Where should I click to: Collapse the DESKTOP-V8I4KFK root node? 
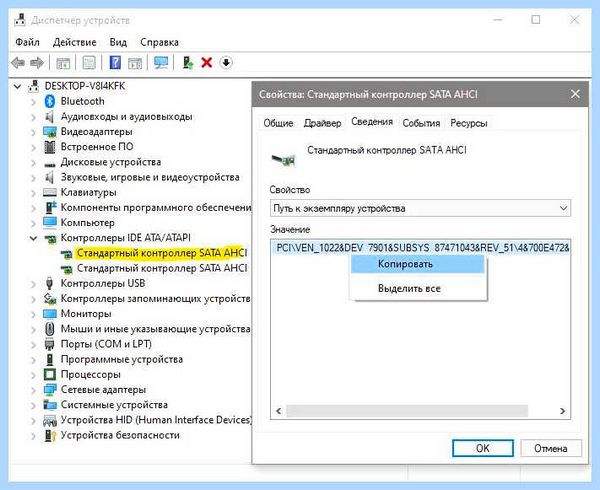[x=18, y=86]
